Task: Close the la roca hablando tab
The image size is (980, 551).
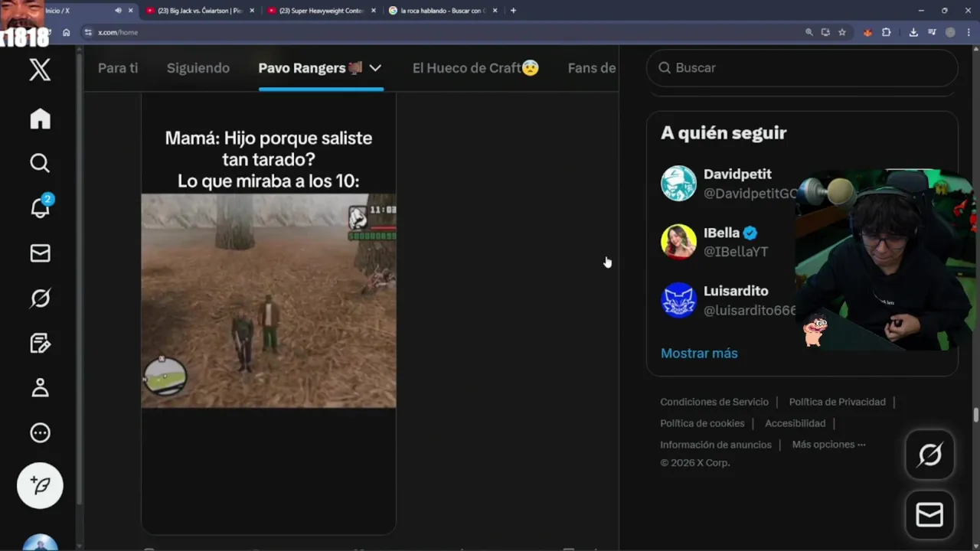Action: coord(495,11)
